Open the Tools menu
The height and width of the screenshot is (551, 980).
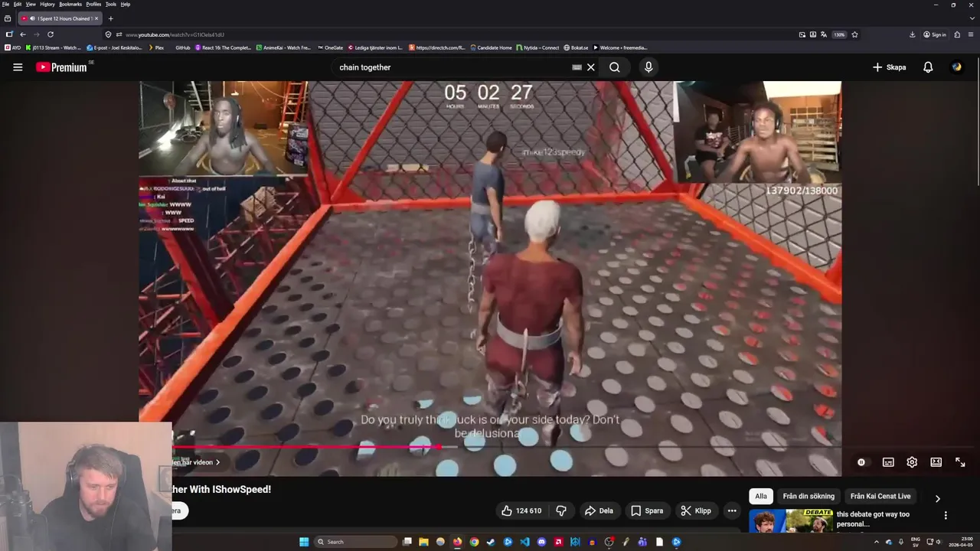coord(111,4)
